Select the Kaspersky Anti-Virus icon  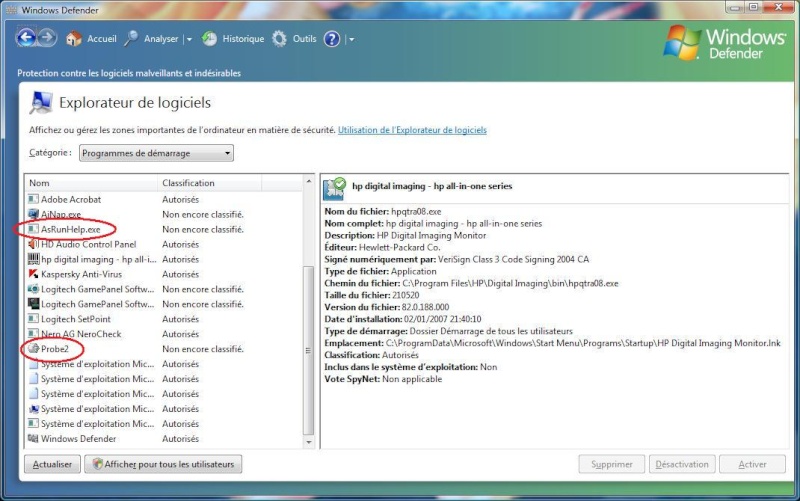33,274
